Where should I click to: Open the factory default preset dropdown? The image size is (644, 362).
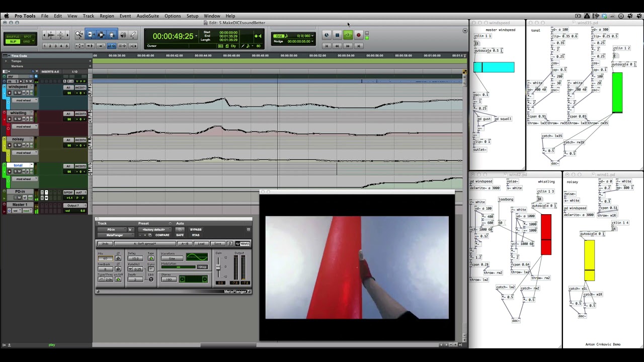point(154,230)
